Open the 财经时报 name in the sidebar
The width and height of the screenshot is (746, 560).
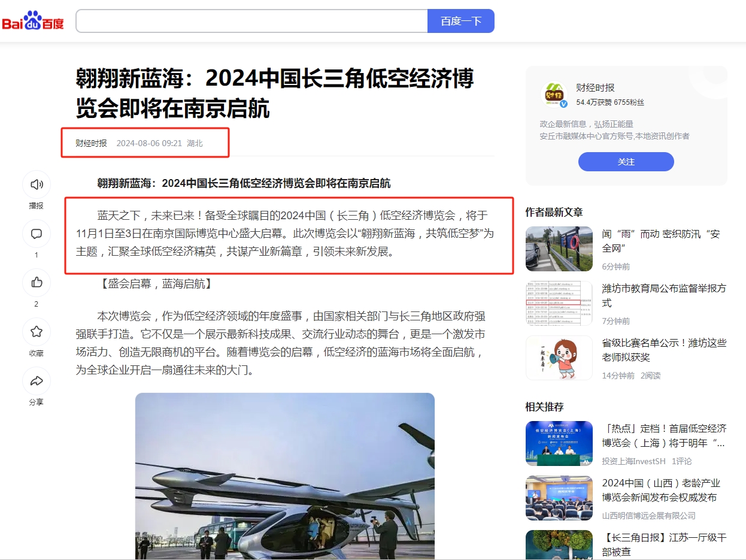(595, 87)
